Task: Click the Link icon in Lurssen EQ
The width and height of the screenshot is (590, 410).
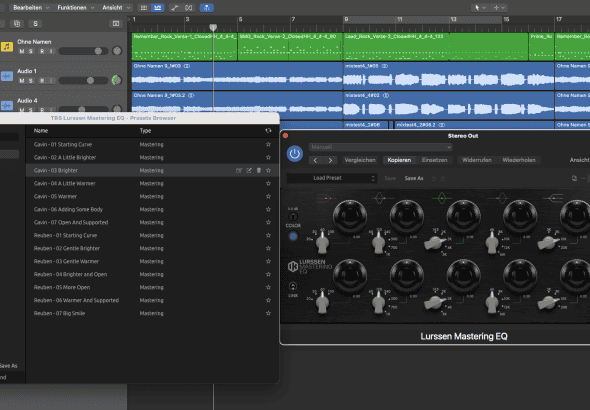Action: coord(293,287)
